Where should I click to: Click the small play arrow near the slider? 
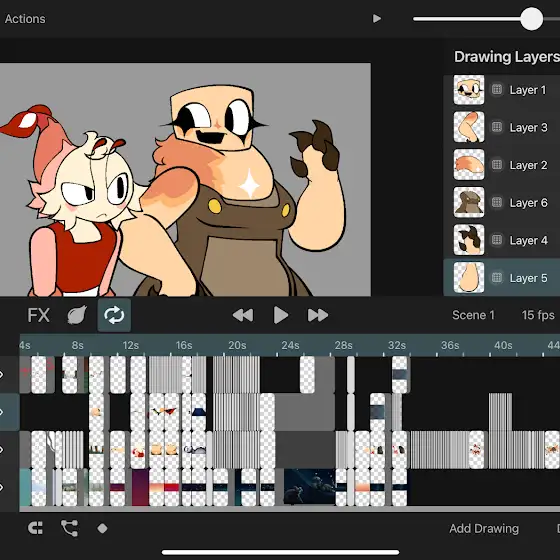point(376,19)
